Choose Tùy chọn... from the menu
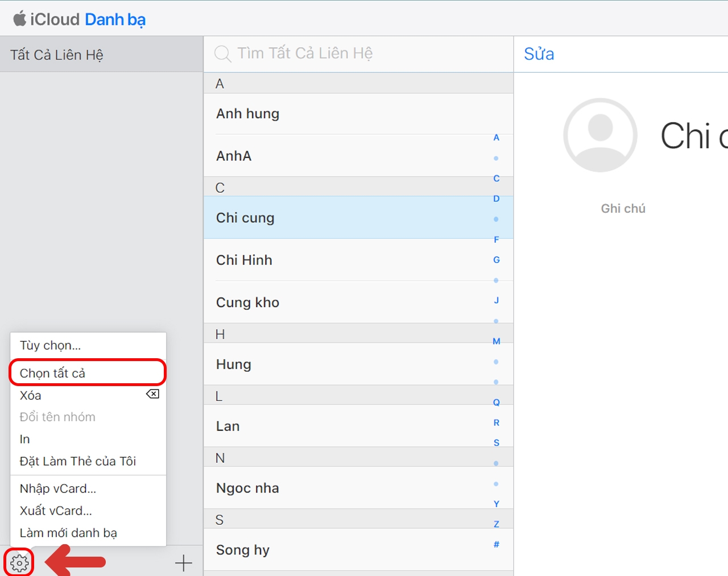Viewport: 728px width, 576px height. (88, 345)
